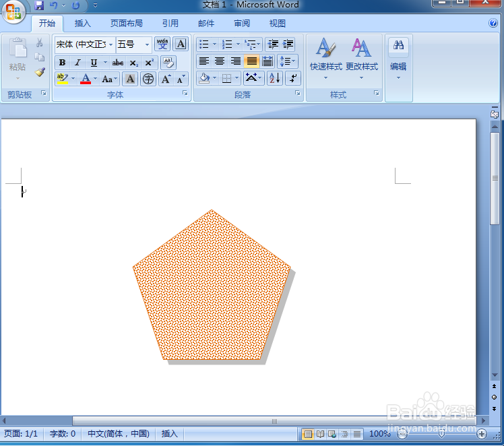Copy selection with the copy icon

tap(40, 57)
